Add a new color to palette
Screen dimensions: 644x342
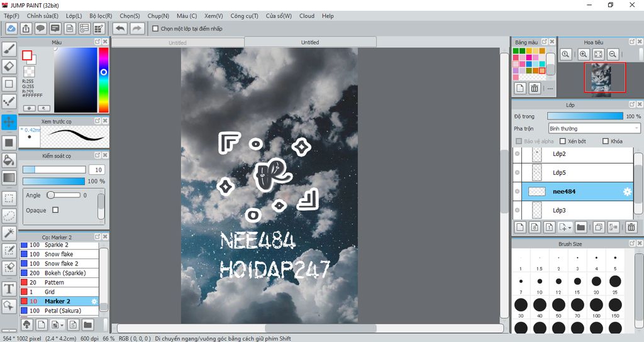coord(520,88)
